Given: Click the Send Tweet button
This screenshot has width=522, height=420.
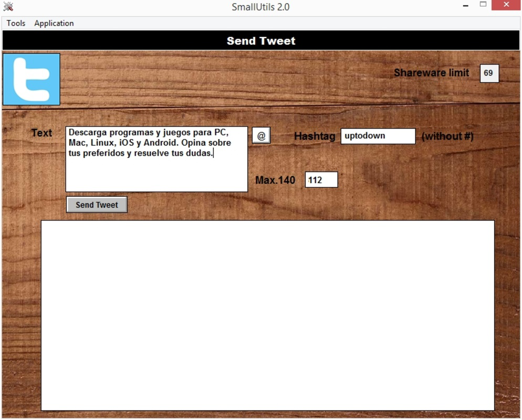Looking at the screenshot, I should 97,205.
